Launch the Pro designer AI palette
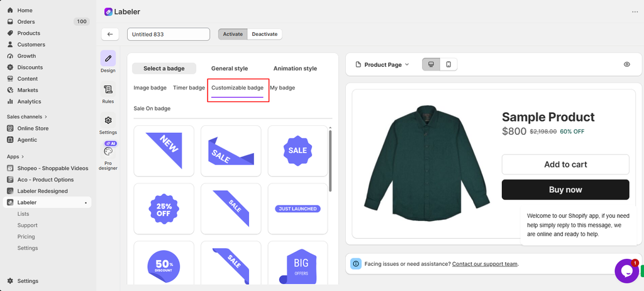644x291 pixels. coord(108,151)
